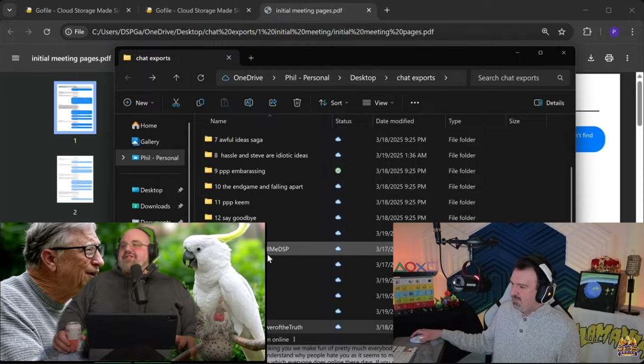Open Chrome zoom magnifier in address bar
The height and width of the screenshot is (364, 644).
(545, 32)
